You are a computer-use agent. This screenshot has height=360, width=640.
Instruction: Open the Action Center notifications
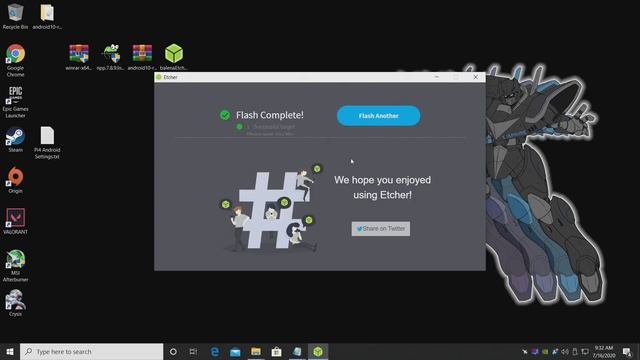[627, 351]
